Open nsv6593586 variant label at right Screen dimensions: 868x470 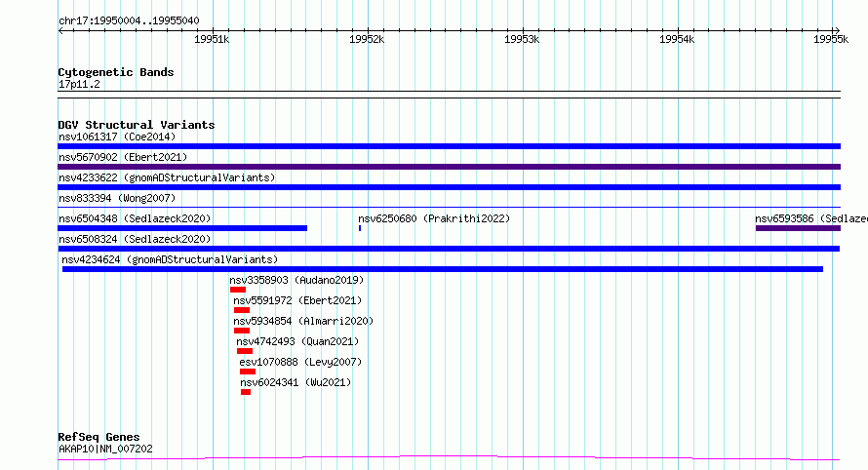point(811,218)
